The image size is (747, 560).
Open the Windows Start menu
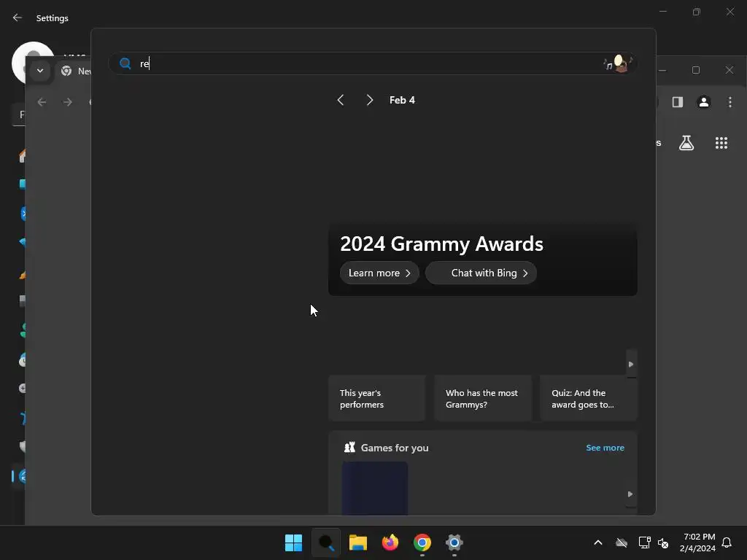[x=293, y=542]
